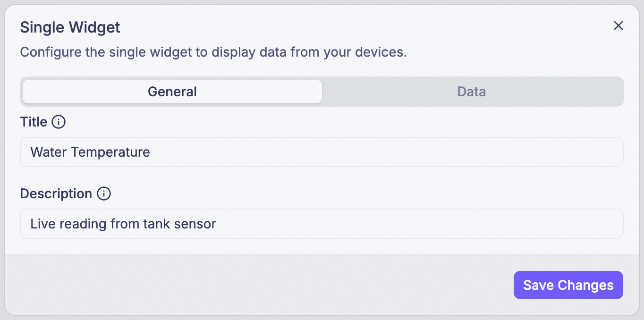Click the Single Widget heading text
Viewport: 644px width, 320px height.
point(70,27)
